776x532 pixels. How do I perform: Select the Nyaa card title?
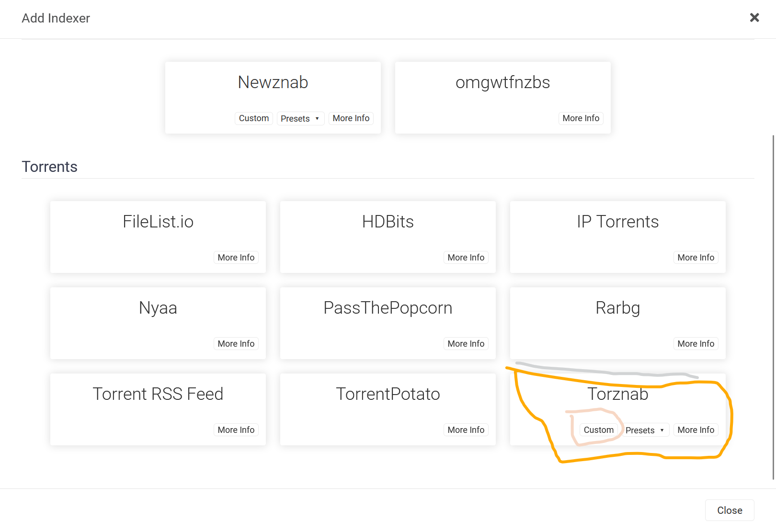(x=158, y=308)
